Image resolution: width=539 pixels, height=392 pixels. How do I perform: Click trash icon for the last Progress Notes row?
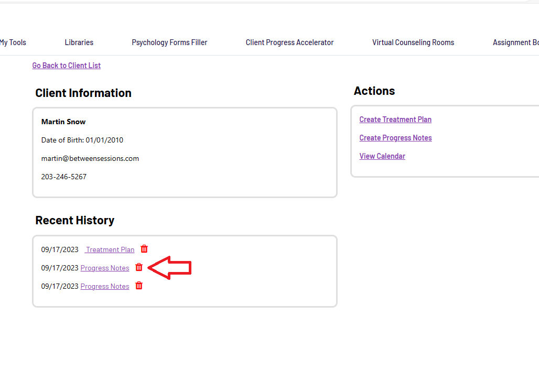(139, 286)
